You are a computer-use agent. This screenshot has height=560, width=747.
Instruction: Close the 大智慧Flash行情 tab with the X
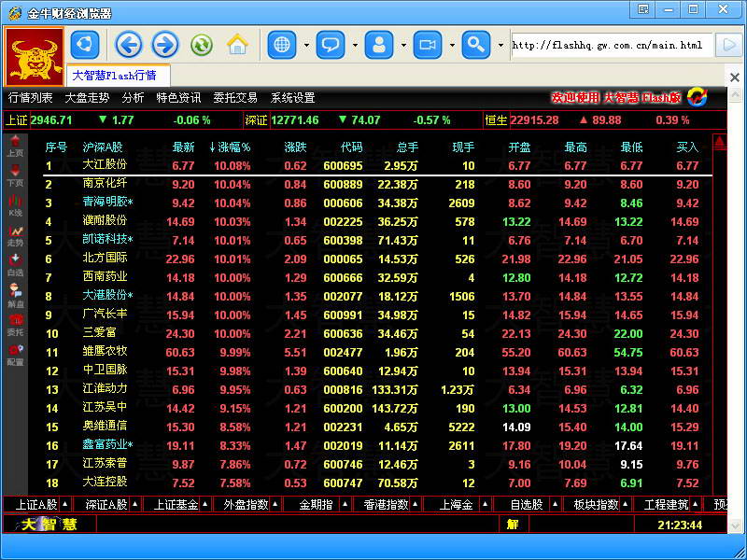click(735, 77)
